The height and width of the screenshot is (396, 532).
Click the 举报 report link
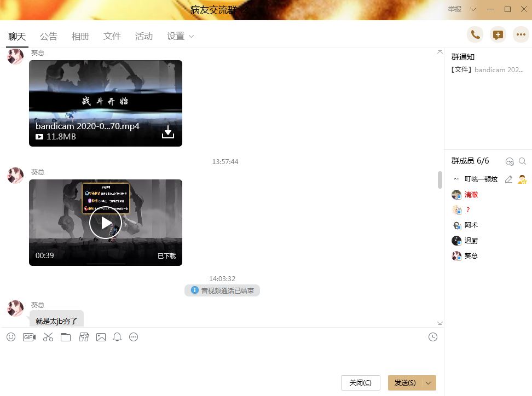(455, 9)
